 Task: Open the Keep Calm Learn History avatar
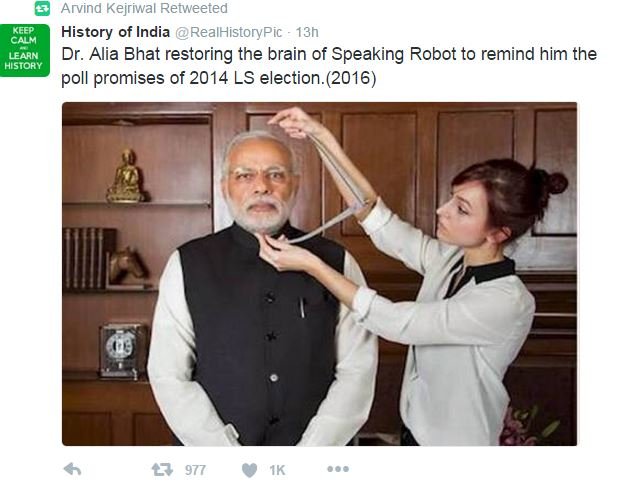(x=25, y=50)
